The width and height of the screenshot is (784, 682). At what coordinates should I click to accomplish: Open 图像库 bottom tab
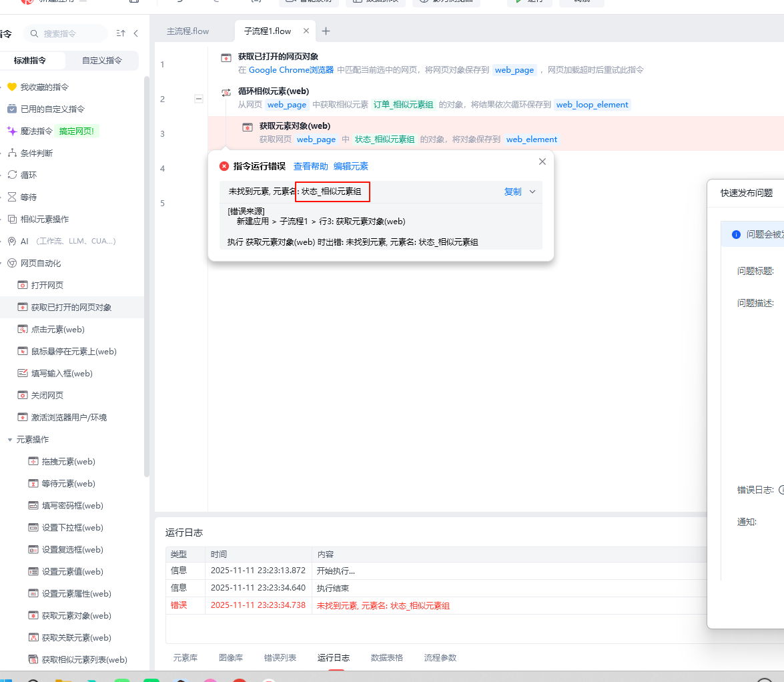click(x=231, y=658)
